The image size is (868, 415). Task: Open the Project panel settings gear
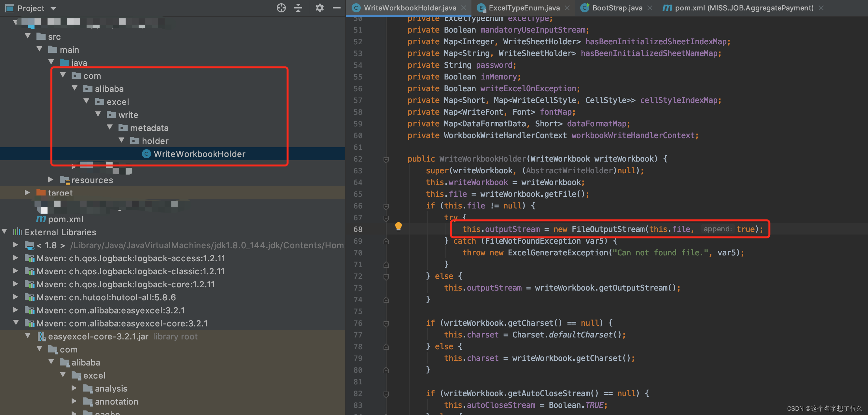coord(319,8)
